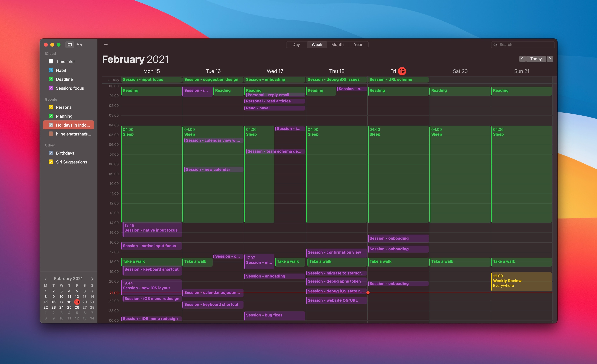The width and height of the screenshot is (597, 364).
Task: Switch to the Month view tab
Action: tap(337, 45)
